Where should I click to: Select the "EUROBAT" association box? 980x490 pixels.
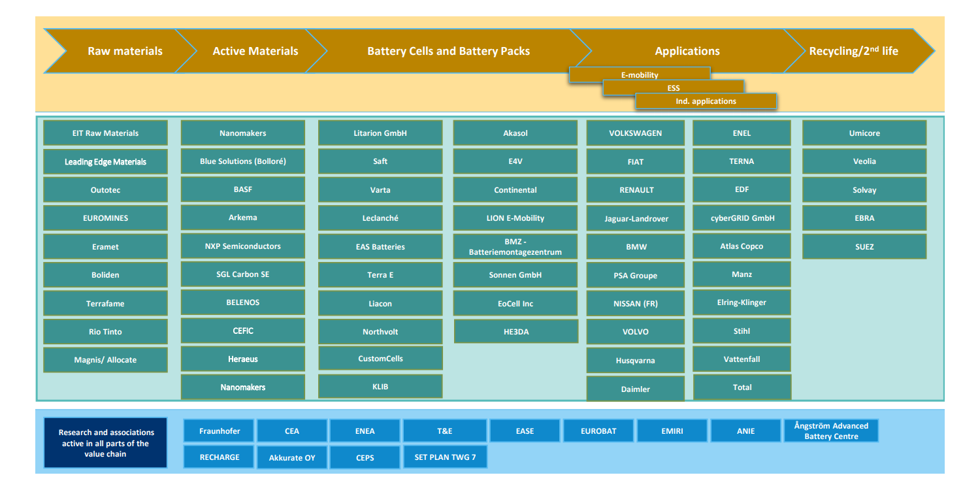coord(598,431)
